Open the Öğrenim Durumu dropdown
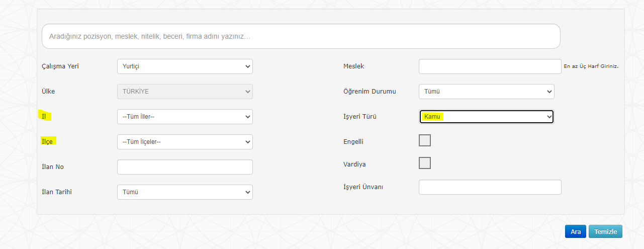 coord(486,92)
